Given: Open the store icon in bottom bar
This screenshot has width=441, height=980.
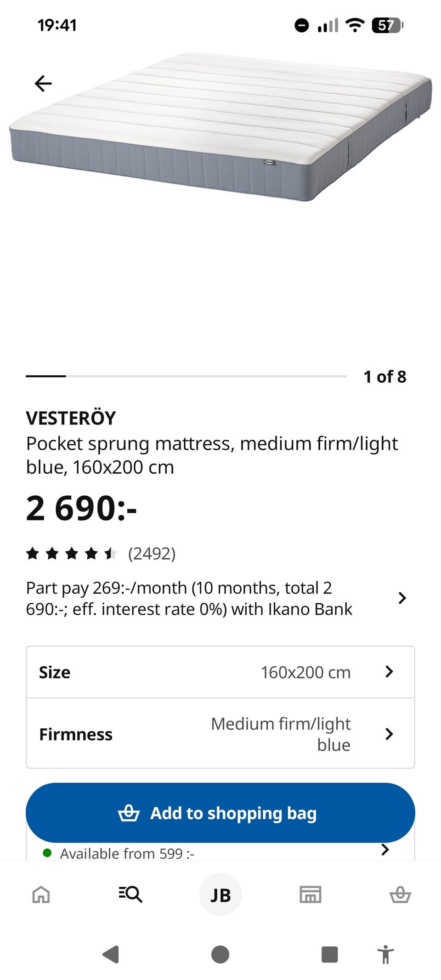Looking at the screenshot, I should [310, 894].
